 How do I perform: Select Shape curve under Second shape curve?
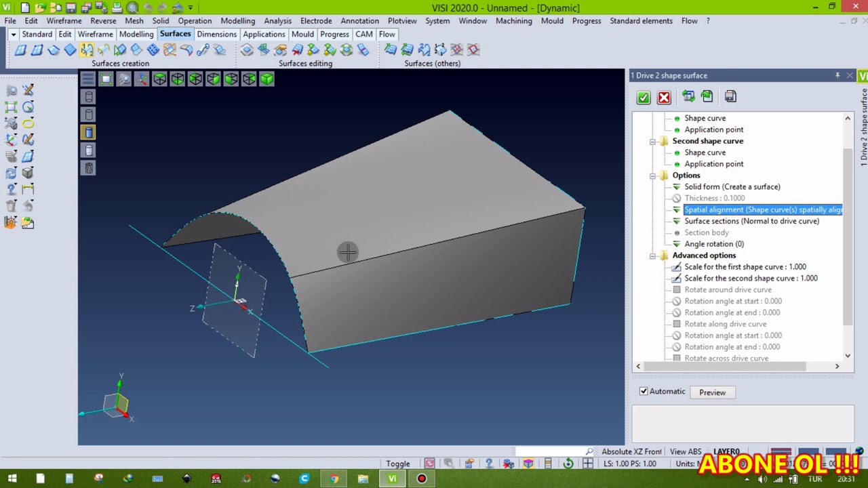pyautogui.click(x=705, y=152)
